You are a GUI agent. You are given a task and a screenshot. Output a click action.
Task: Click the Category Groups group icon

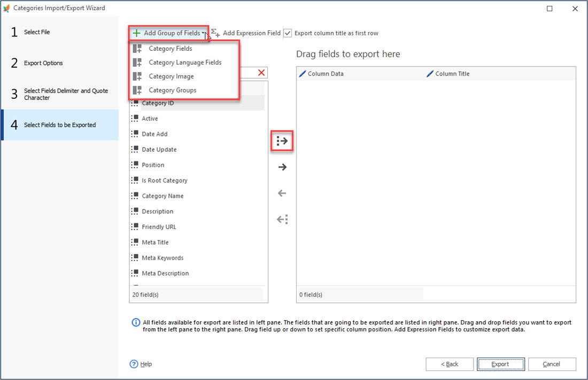(x=137, y=90)
